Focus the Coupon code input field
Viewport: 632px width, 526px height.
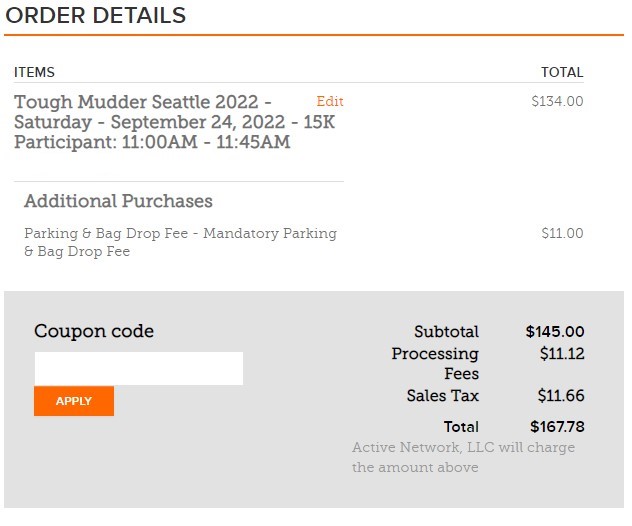coord(138,368)
